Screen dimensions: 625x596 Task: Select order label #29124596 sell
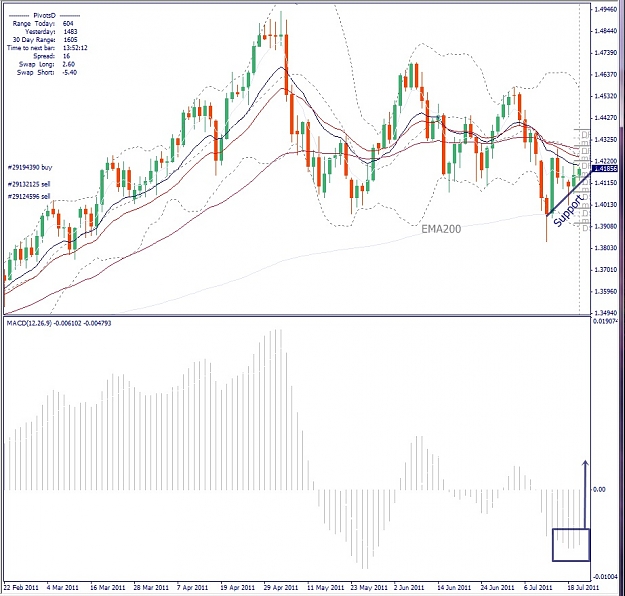pyautogui.click(x=29, y=197)
